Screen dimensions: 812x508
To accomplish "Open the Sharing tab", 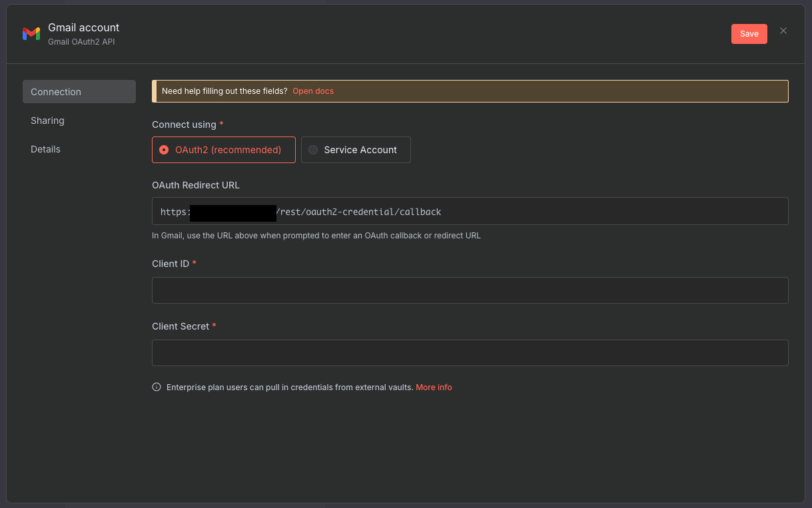I will pos(47,121).
